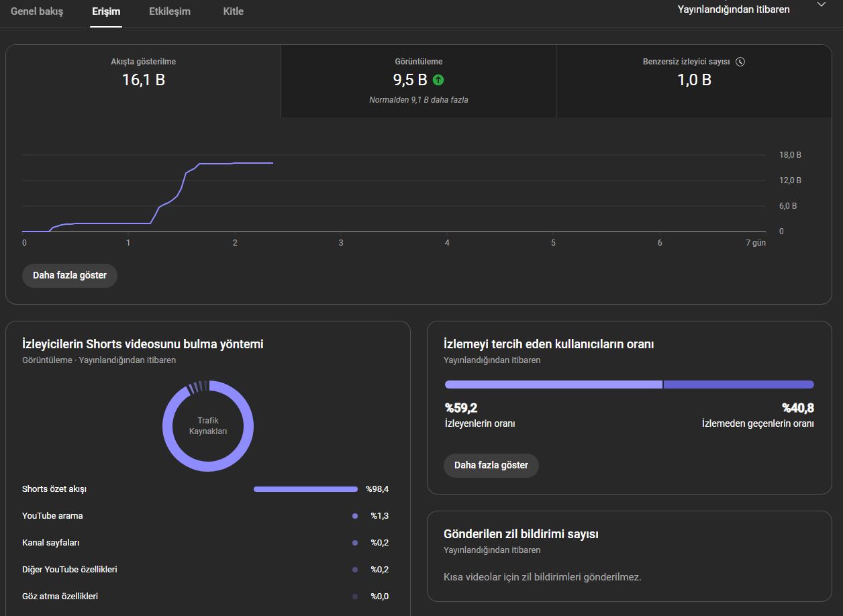Open the Yayınlandığından itibaren period selector

pyautogui.click(x=734, y=9)
